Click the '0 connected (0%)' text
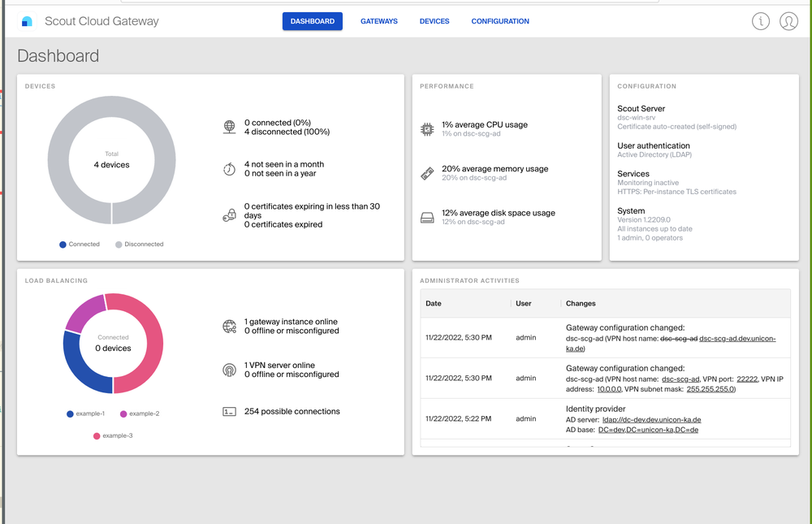This screenshot has height=524, width=812. click(278, 123)
